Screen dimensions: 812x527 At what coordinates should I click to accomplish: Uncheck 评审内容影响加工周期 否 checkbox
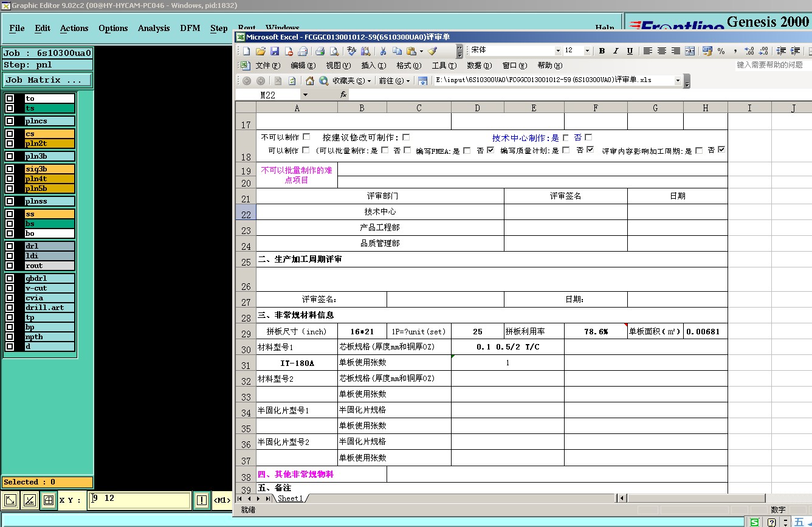(x=721, y=150)
